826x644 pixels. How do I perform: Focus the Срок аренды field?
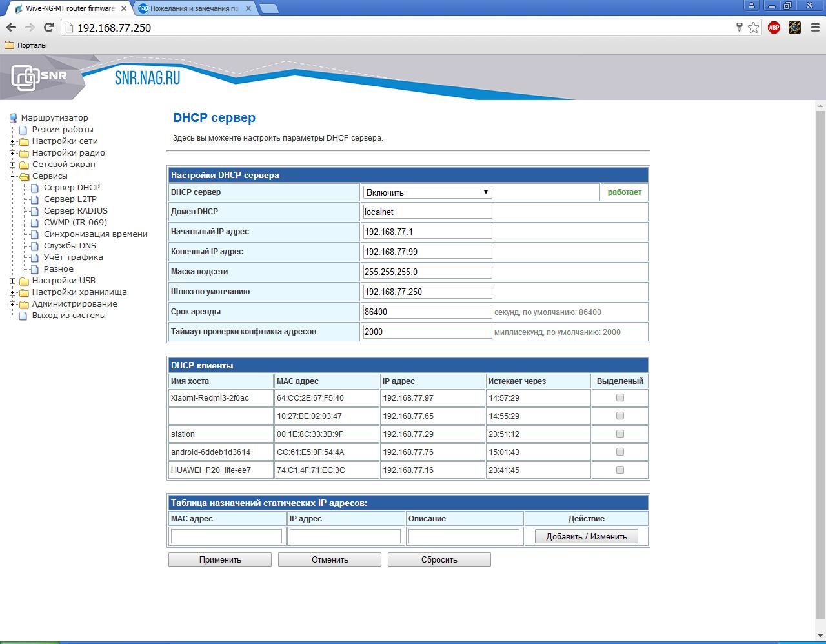(x=427, y=312)
